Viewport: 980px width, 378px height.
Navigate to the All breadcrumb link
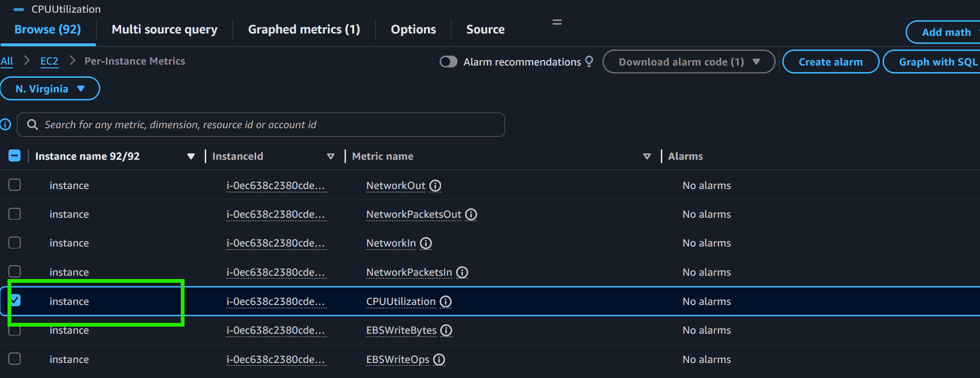pyautogui.click(x=7, y=61)
